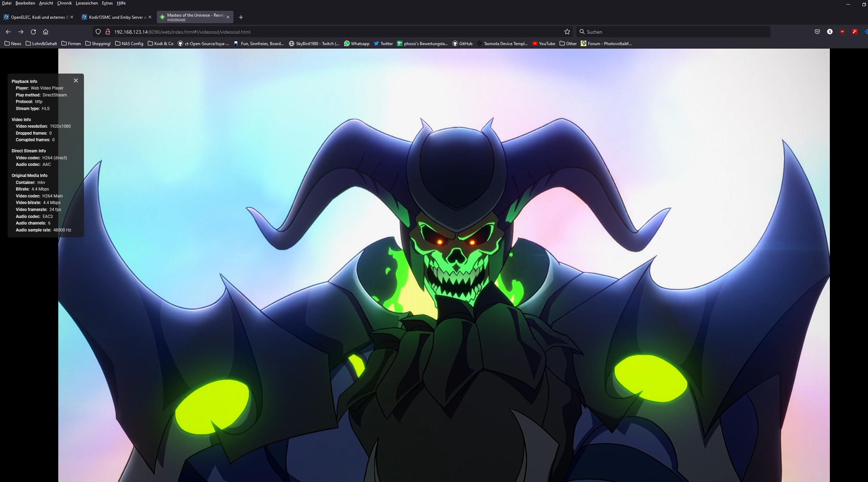The image size is (868, 482).
Task: Open the Twitter bookmark
Action: pos(383,44)
